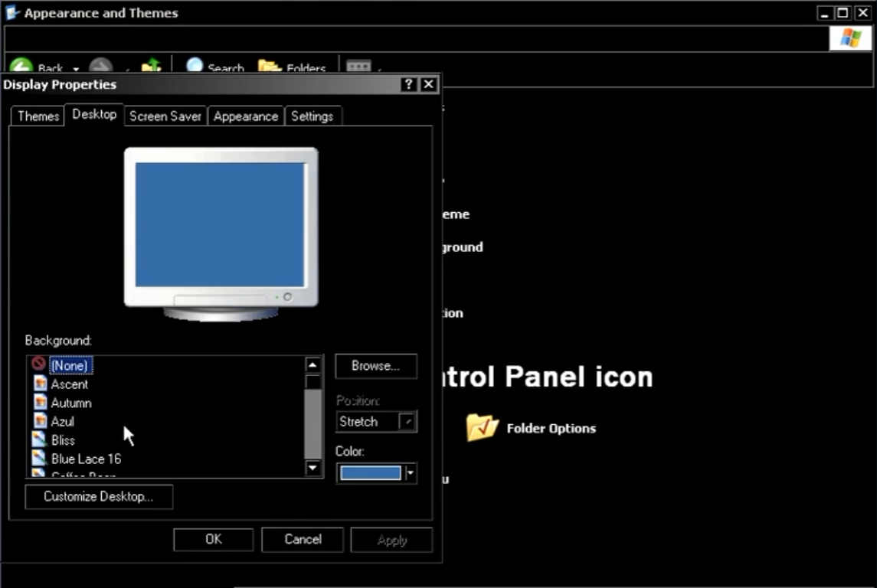Open the Folder Options icon
877x588 pixels.
click(482, 427)
